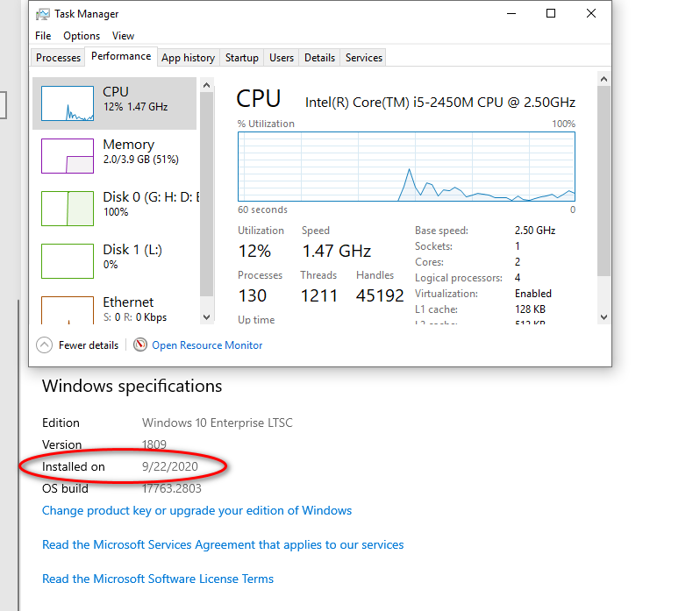Screen dimensions: 700x611
Task: Click the OS build 17763.2803 value
Action: (171, 488)
